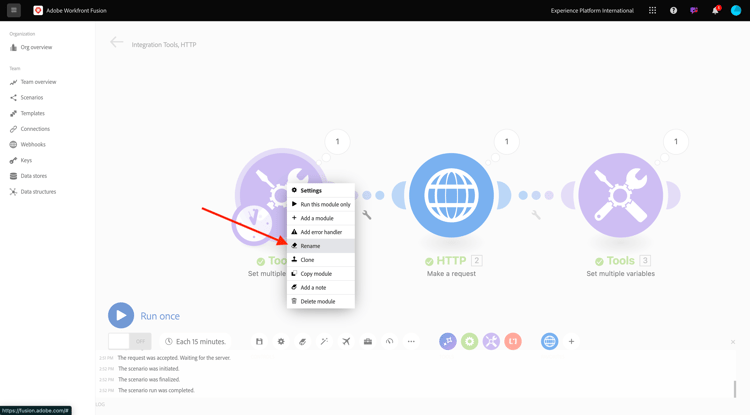Click the Auto-align magic wand icon
This screenshot has height=415, width=750.
pos(324,341)
